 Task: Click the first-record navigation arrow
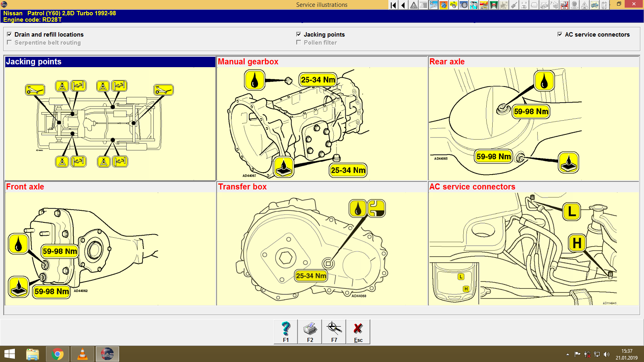click(392, 4)
